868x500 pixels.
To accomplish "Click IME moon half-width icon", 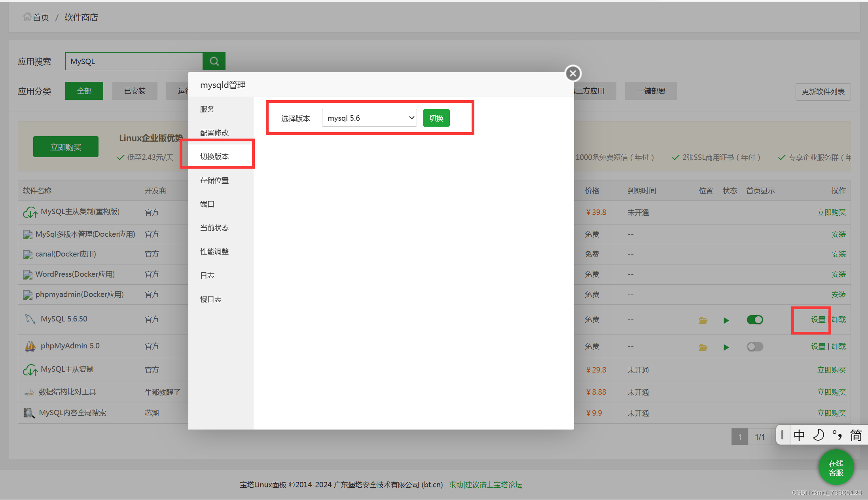I will tap(818, 435).
